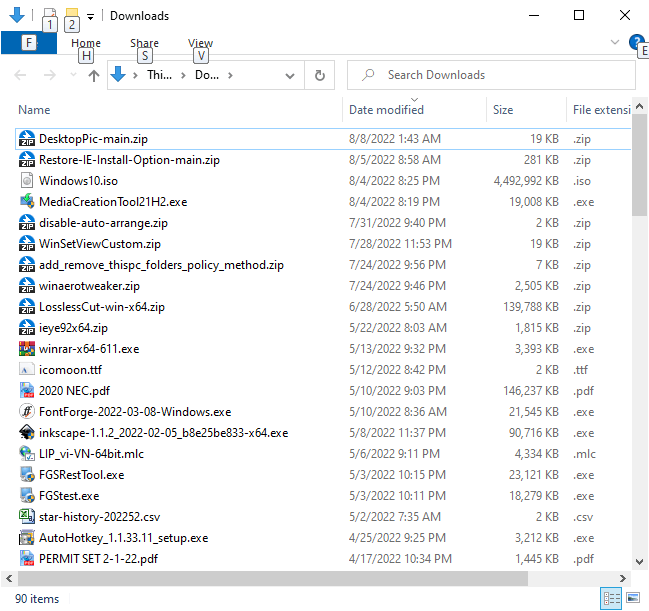Open the File tab

click(29, 43)
